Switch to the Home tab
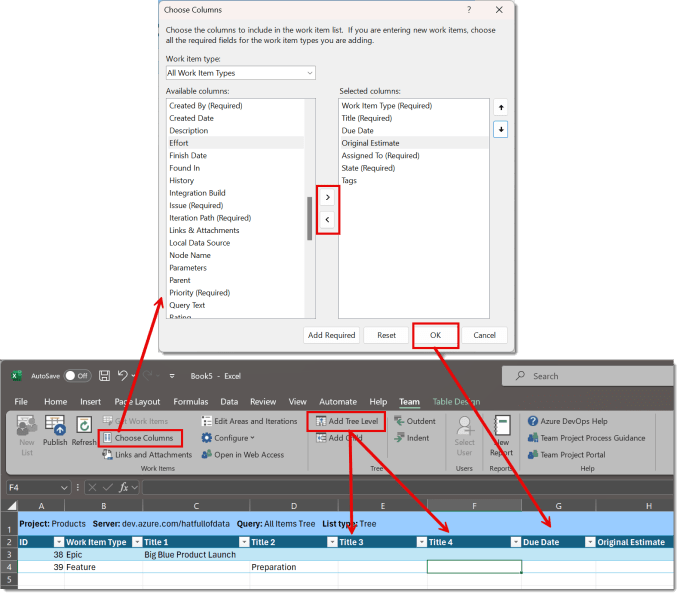The height and width of the screenshot is (595, 680). tap(56, 402)
